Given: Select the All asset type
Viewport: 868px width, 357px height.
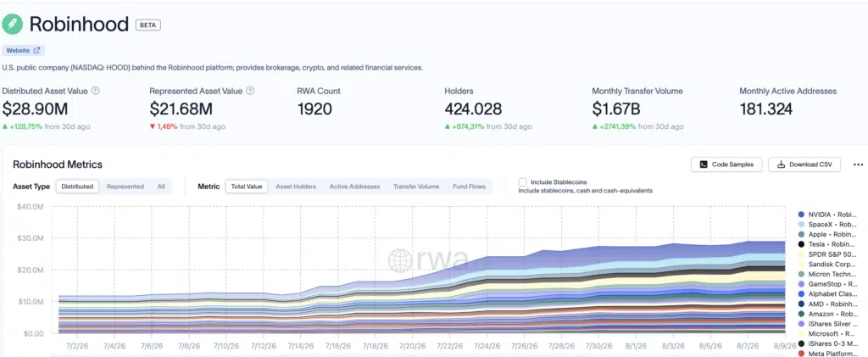Looking at the screenshot, I should (x=161, y=187).
